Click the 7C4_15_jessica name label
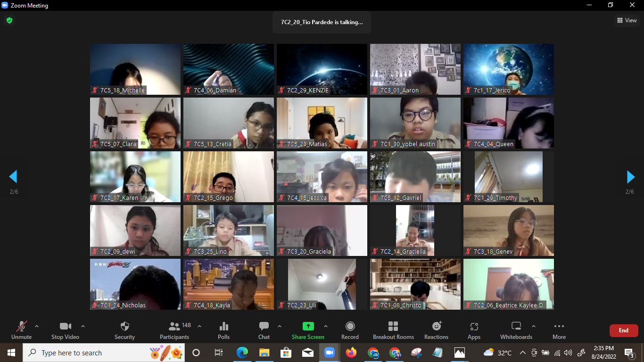This screenshot has width=644, height=362. click(306, 197)
